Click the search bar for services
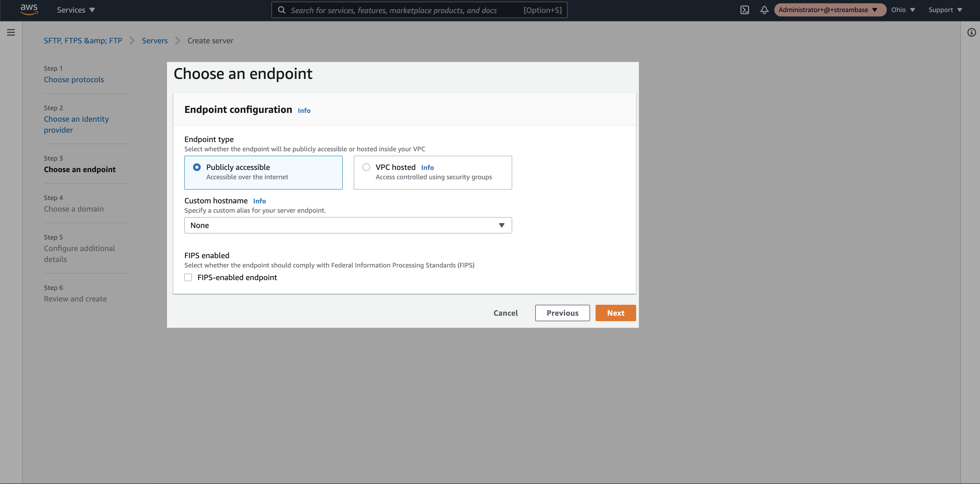The width and height of the screenshot is (980, 484). point(419,10)
